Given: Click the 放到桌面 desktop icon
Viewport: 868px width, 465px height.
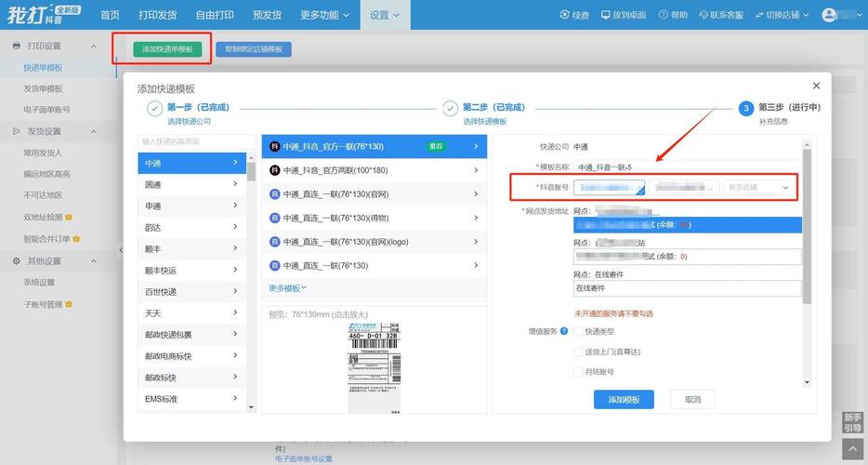Looking at the screenshot, I should [x=606, y=15].
